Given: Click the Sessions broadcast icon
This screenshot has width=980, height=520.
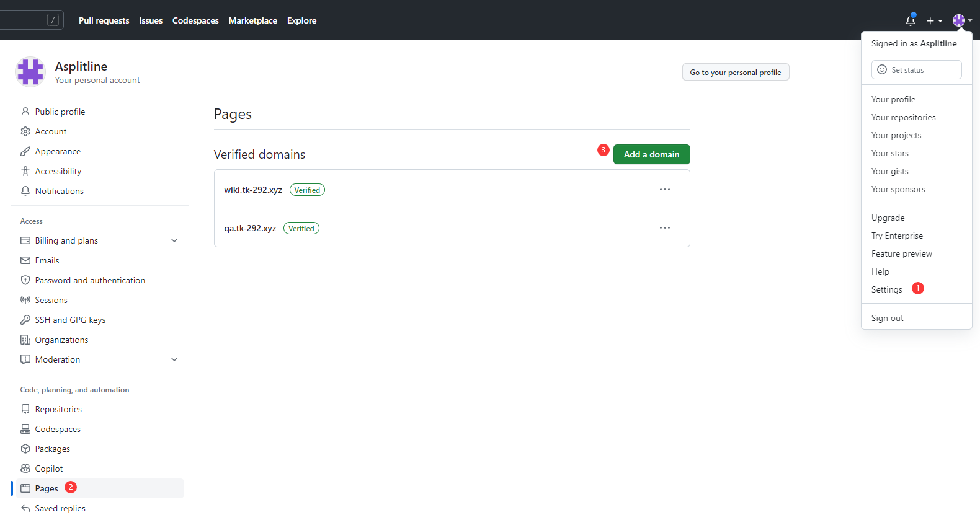Looking at the screenshot, I should [25, 300].
